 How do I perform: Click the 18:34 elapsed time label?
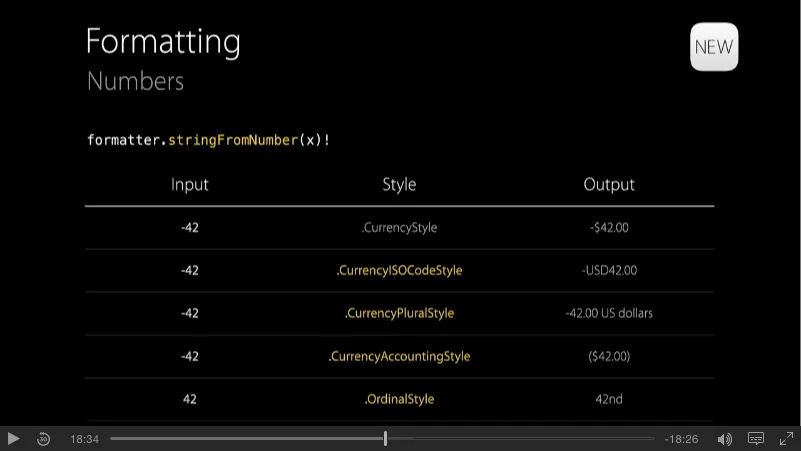pyautogui.click(x=84, y=439)
